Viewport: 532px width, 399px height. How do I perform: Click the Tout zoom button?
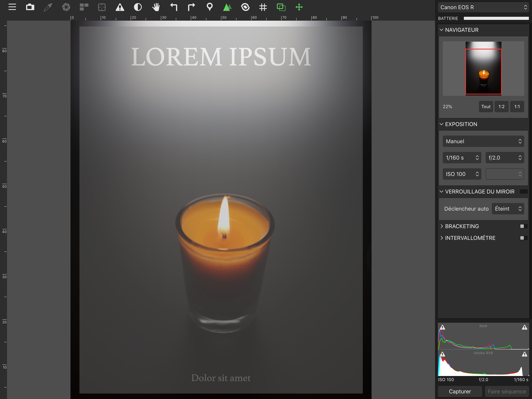tap(486, 107)
